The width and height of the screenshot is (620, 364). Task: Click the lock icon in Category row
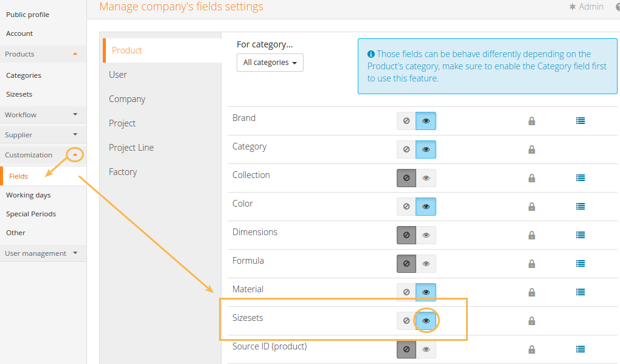point(532,149)
